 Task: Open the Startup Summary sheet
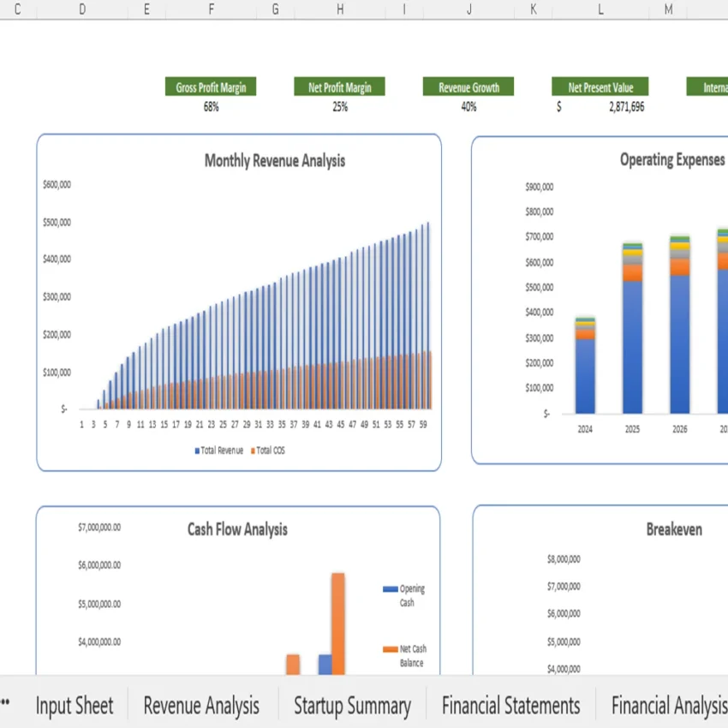click(352, 706)
